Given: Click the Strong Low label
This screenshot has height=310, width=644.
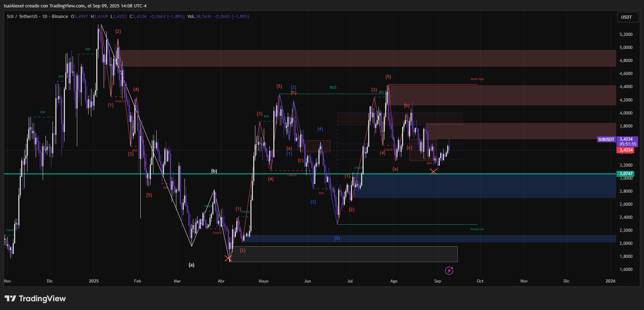Looking at the screenshot, I should pyautogui.click(x=477, y=229).
